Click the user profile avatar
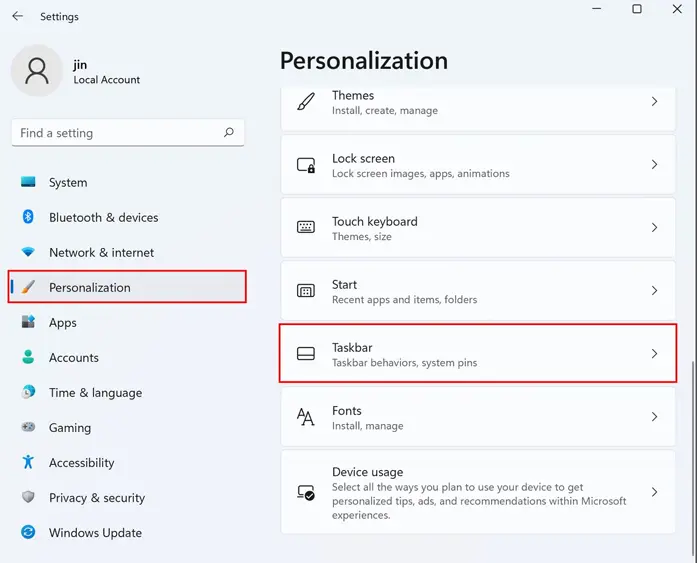The image size is (698, 563). tap(37, 71)
